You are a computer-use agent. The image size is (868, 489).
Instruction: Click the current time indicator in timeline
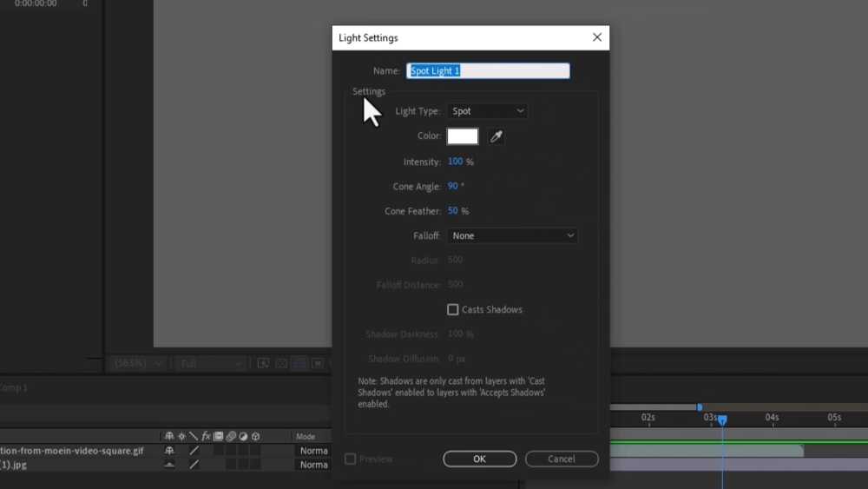point(722,420)
